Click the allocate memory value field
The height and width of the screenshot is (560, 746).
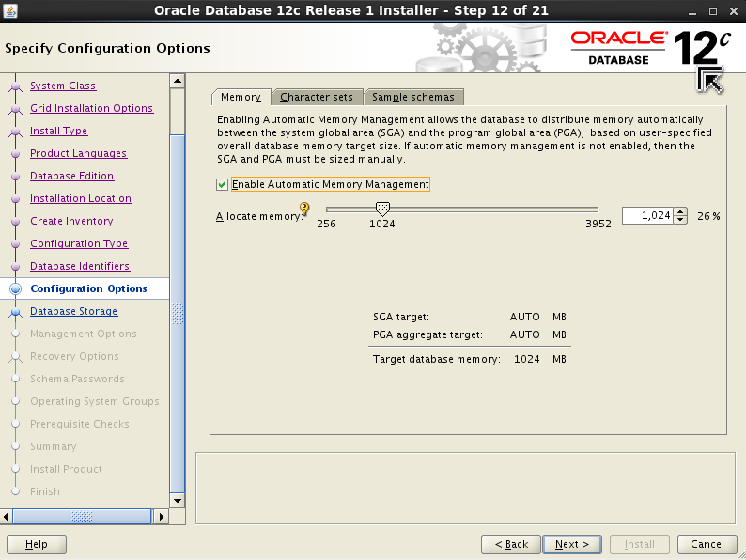tap(647, 215)
